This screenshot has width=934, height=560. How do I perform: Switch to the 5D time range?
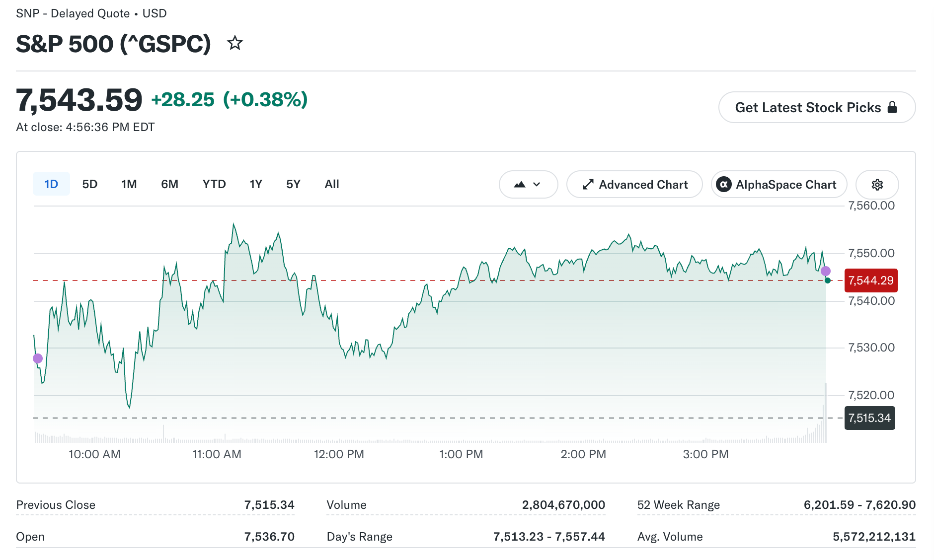[x=90, y=184]
